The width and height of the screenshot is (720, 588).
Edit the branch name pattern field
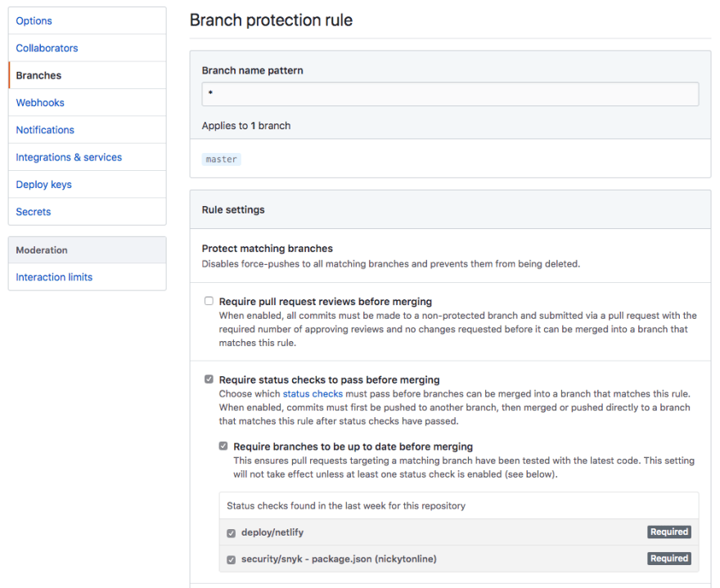pyautogui.click(x=450, y=94)
